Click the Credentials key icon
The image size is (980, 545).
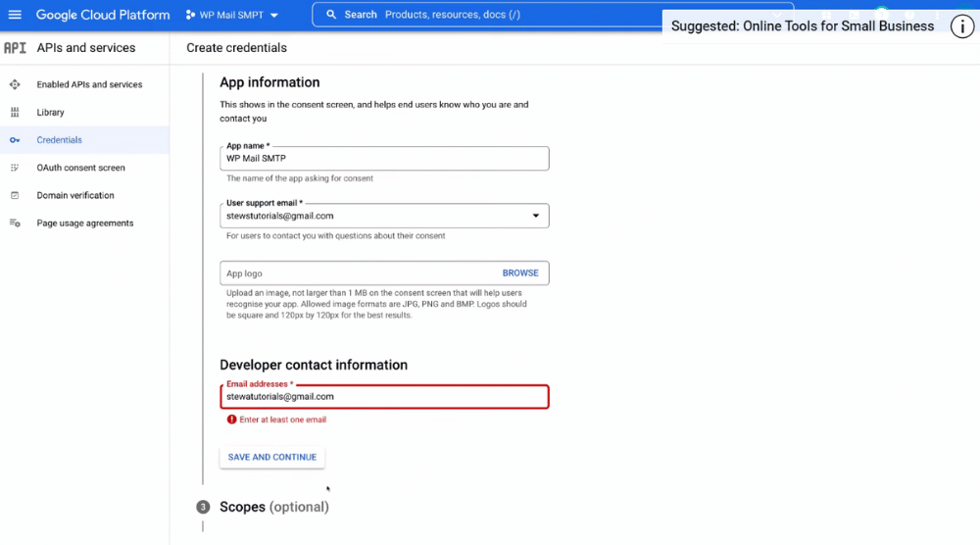pos(15,140)
